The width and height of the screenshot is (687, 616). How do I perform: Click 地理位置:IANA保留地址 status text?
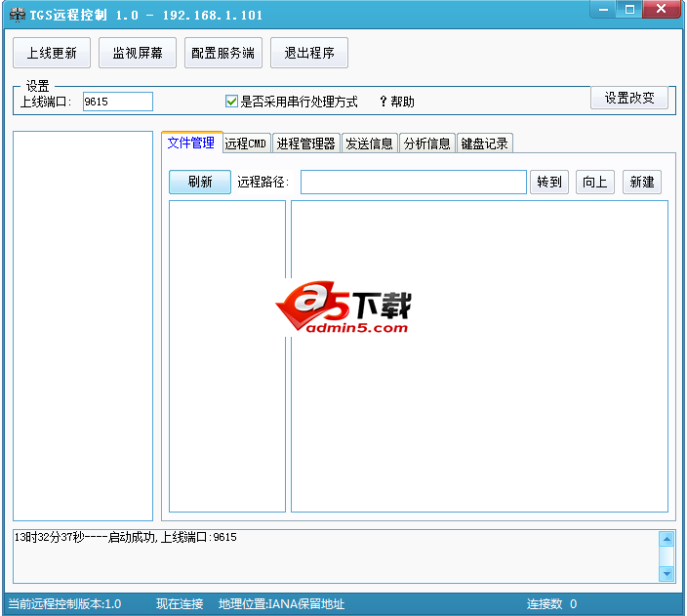(282, 604)
